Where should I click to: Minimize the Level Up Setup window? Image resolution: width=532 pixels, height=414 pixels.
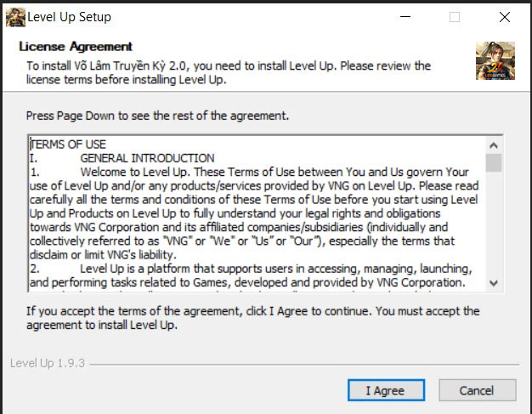[406, 17]
